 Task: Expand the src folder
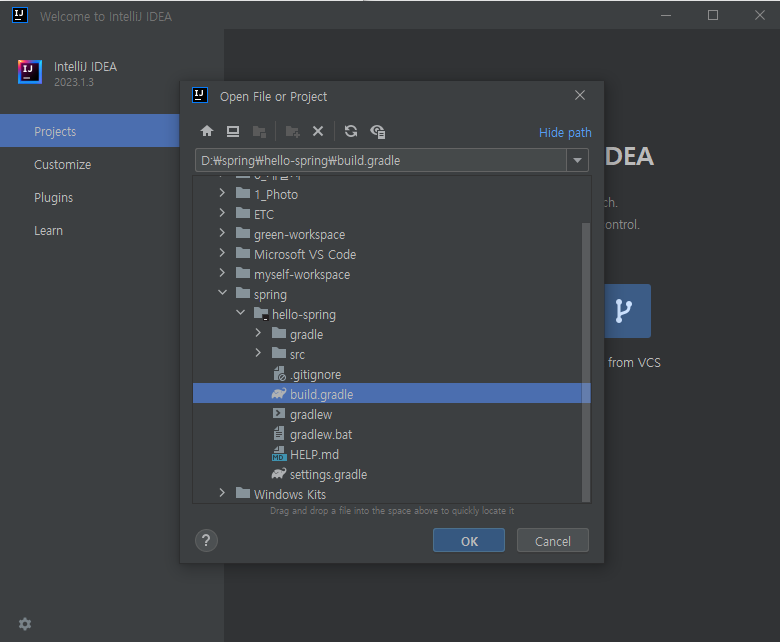258,353
